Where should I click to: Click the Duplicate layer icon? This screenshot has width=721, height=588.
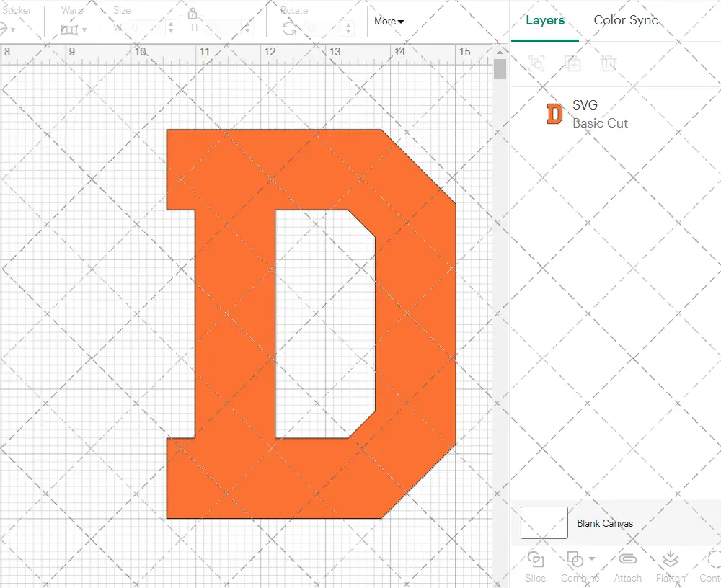pyautogui.click(x=573, y=63)
